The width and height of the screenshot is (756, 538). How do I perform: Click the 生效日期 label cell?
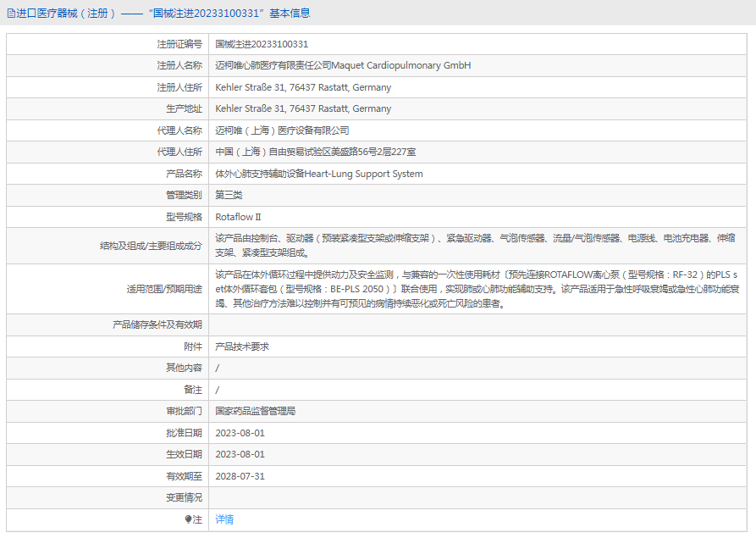click(108, 454)
